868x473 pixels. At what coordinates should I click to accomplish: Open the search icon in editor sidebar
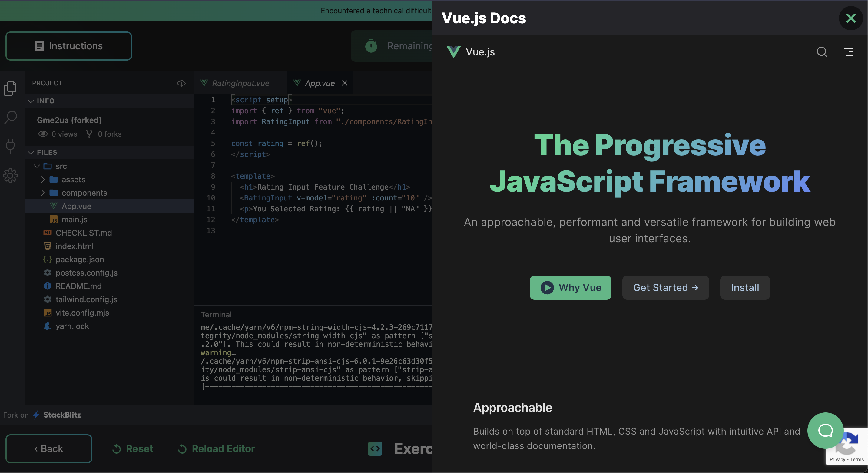click(x=10, y=117)
